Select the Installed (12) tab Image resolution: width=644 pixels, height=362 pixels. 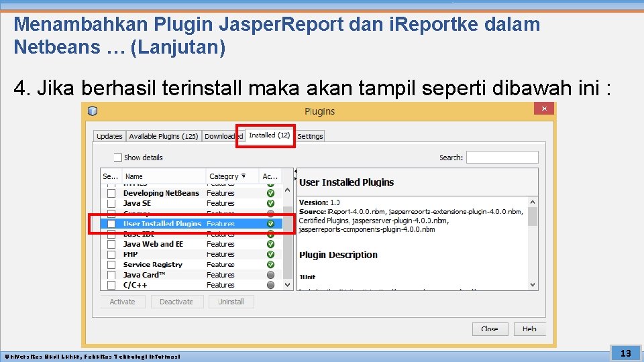click(x=270, y=135)
